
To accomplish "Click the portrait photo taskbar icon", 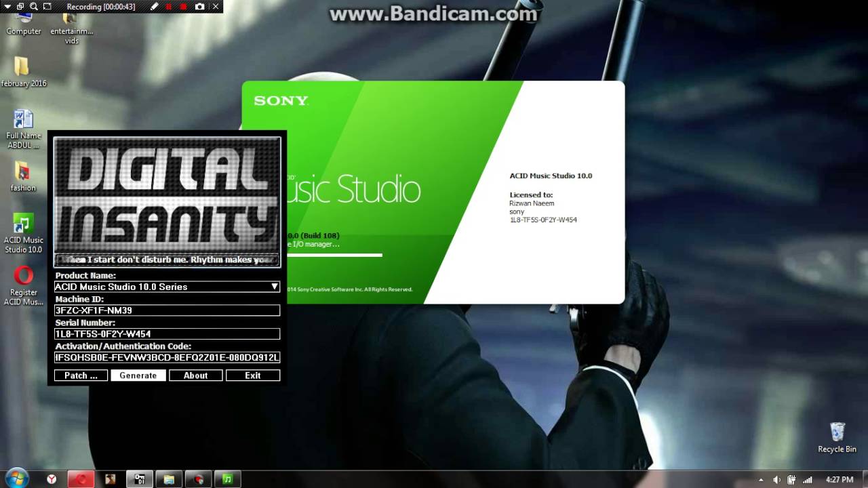I will click(110, 479).
